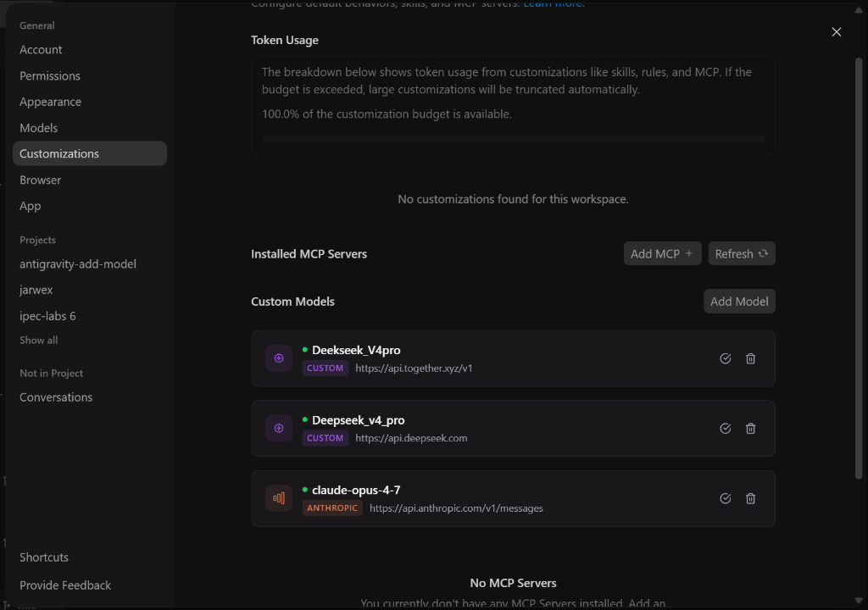
Task: Click the scrollbar down arrow
Action: [x=859, y=601]
